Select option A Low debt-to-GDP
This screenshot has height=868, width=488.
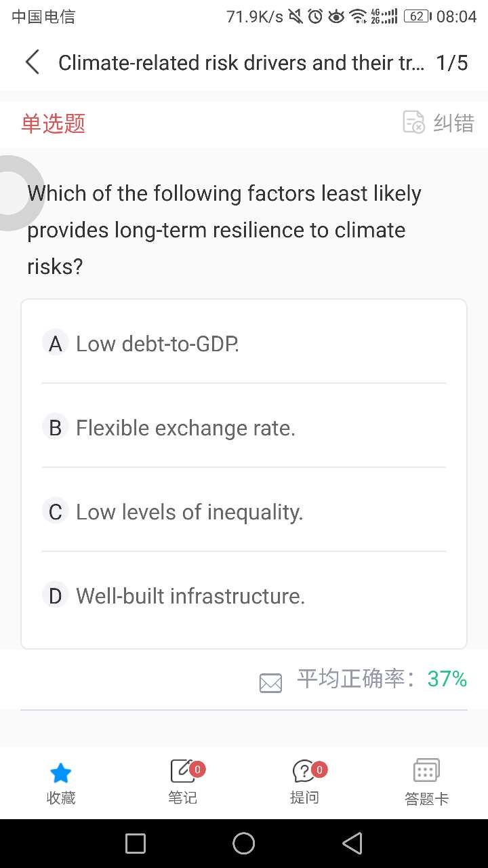[x=157, y=344]
